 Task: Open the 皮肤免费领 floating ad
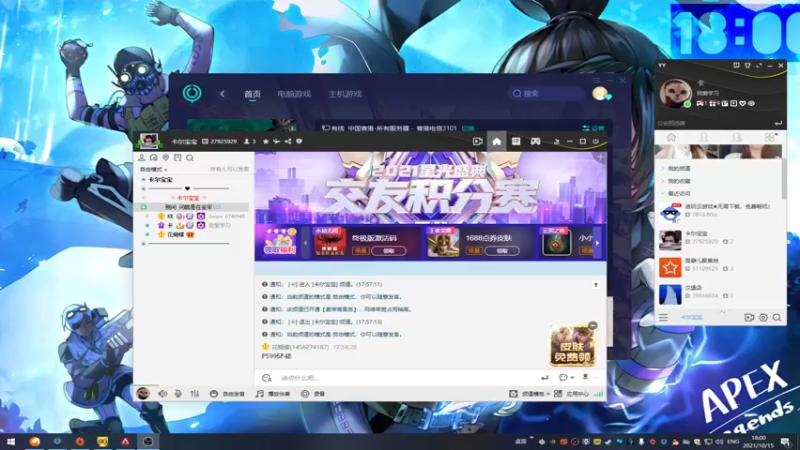[x=572, y=345]
